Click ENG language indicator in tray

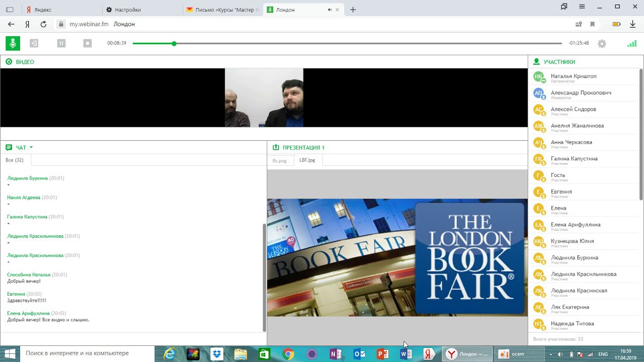tap(602, 354)
